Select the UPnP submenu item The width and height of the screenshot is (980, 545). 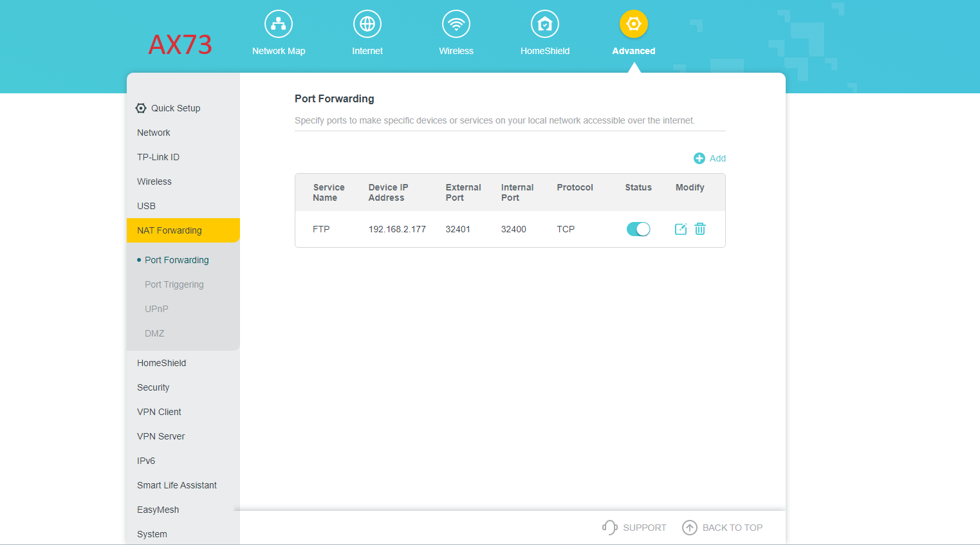[x=156, y=309]
